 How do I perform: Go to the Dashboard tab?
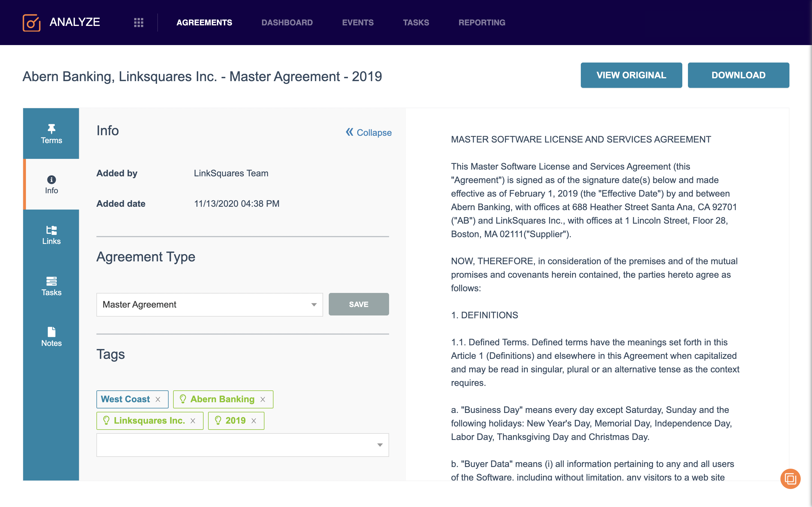(287, 23)
